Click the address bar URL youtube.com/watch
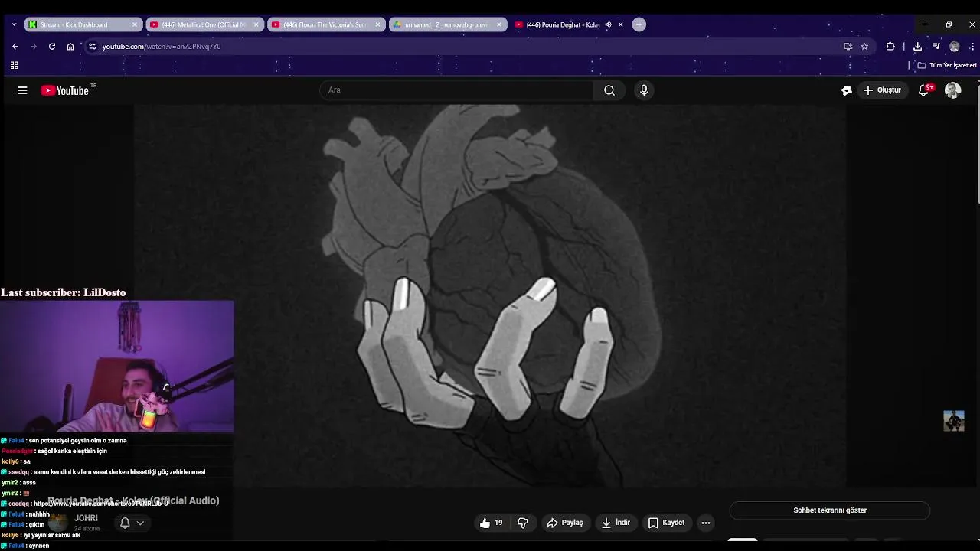Viewport: 980px width, 551px height. (x=162, y=46)
